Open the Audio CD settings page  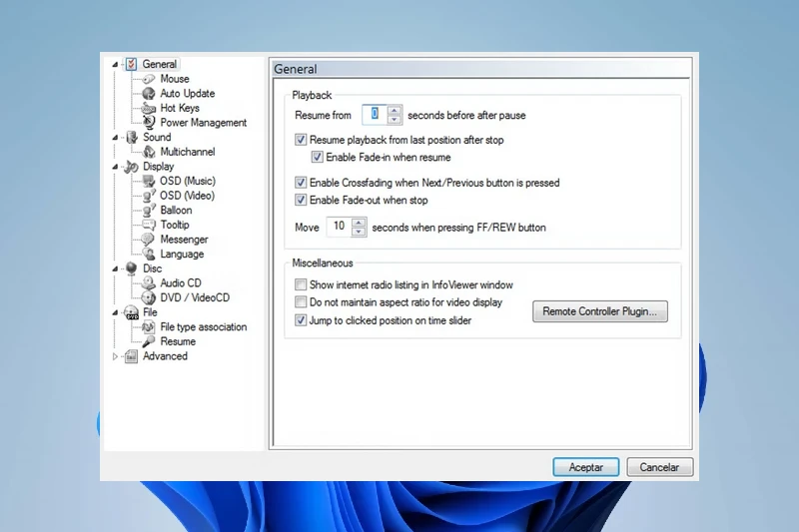click(181, 283)
